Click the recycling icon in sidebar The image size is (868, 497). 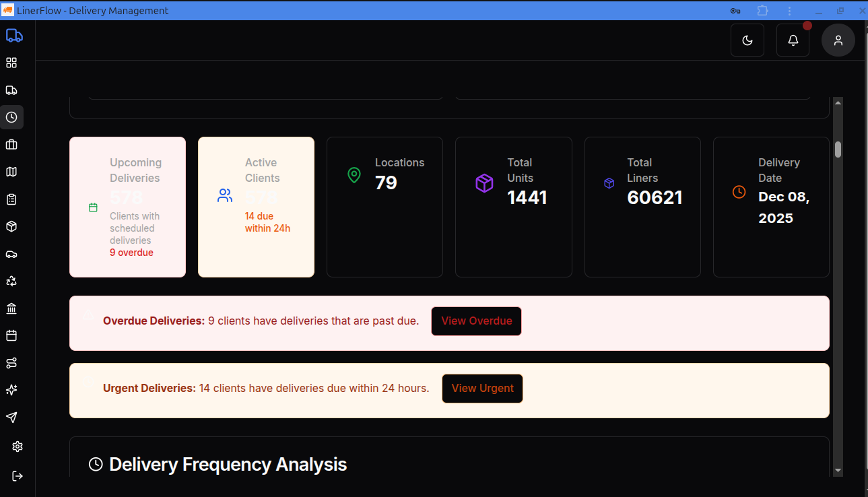12,281
